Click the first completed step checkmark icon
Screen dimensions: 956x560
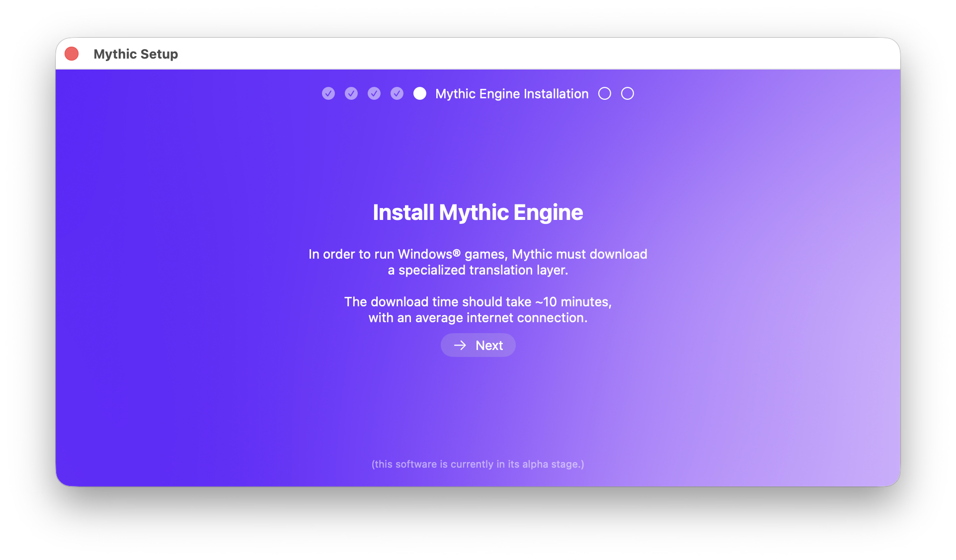tap(328, 93)
